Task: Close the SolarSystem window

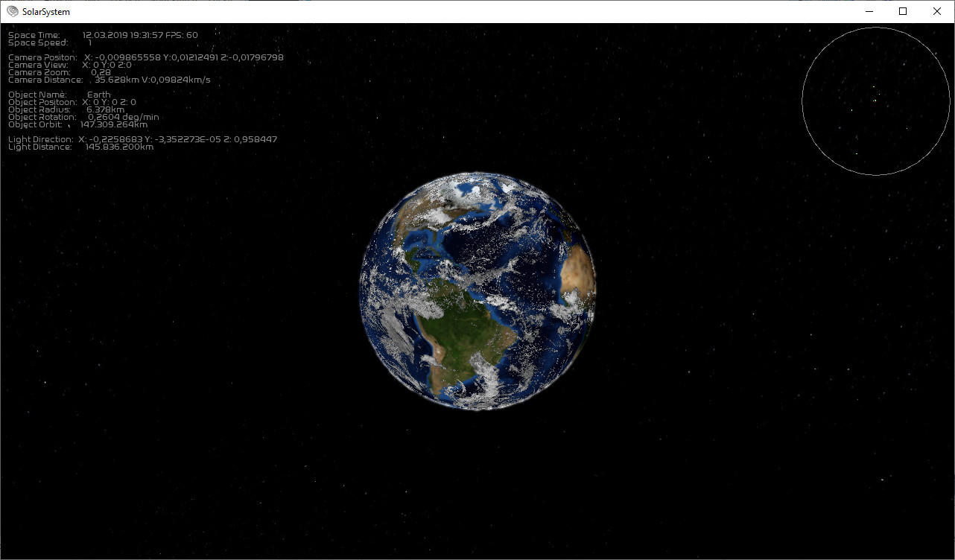Action: (937, 11)
